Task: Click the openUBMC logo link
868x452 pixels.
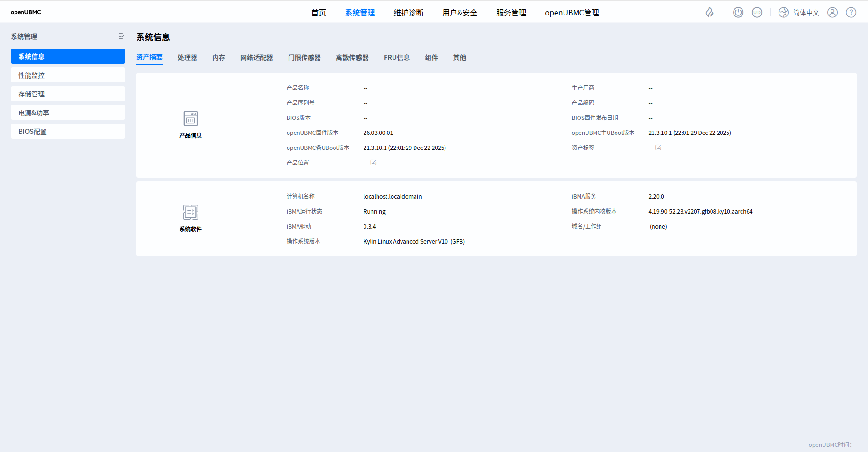Action: [26, 12]
